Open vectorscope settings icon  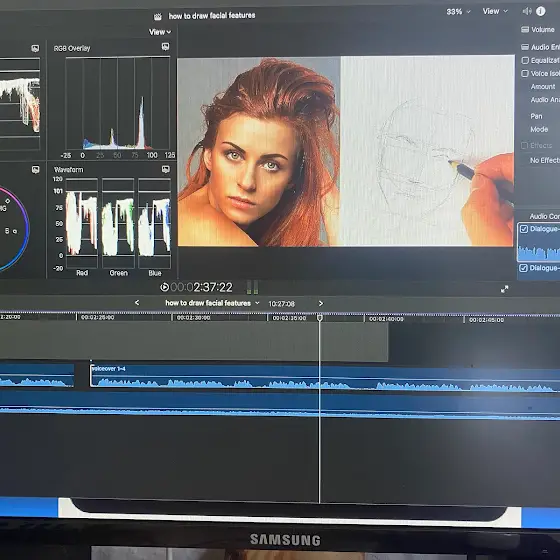coord(35,170)
